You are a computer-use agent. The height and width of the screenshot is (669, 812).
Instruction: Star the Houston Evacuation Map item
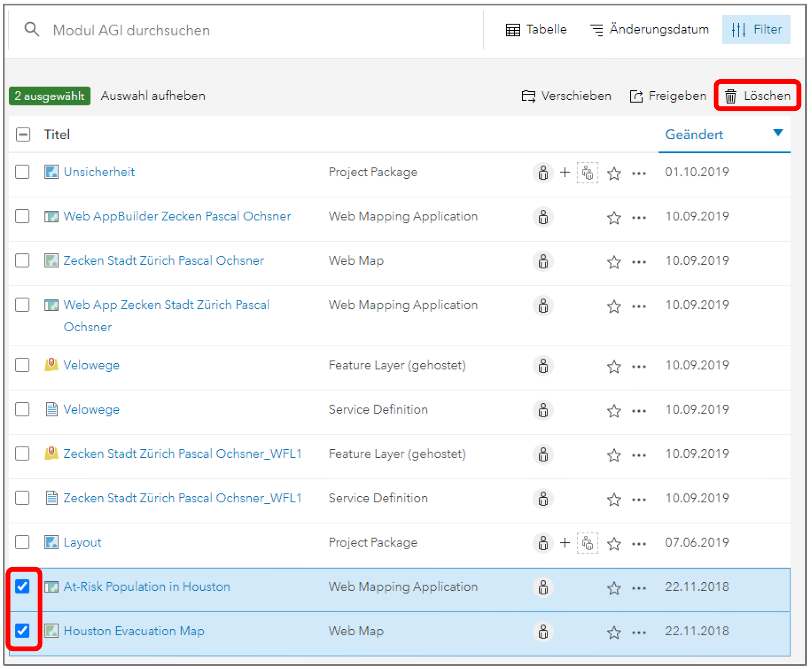point(614,632)
